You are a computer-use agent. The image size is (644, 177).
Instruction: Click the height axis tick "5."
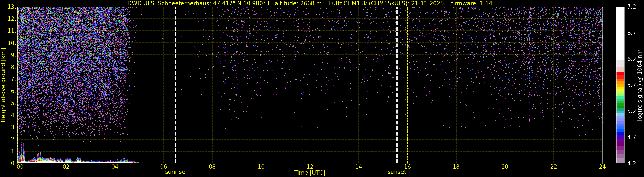point(13,103)
